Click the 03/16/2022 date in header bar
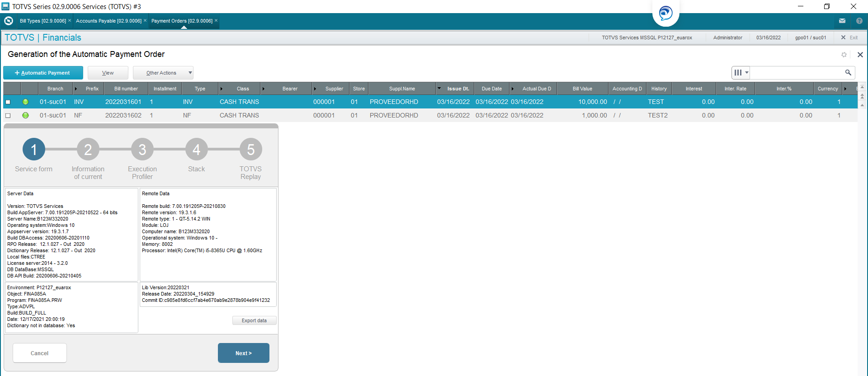This screenshot has width=868, height=376. click(x=769, y=38)
